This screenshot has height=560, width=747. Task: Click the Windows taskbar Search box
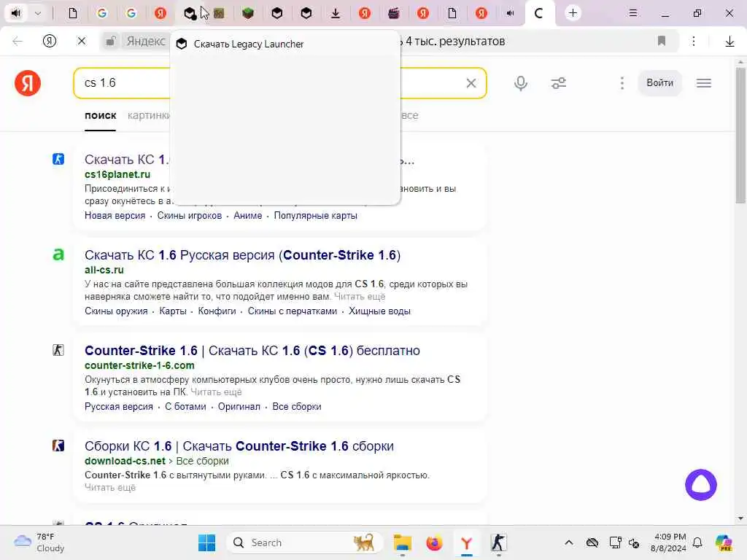pyautogui.click(x=304, y=542)
